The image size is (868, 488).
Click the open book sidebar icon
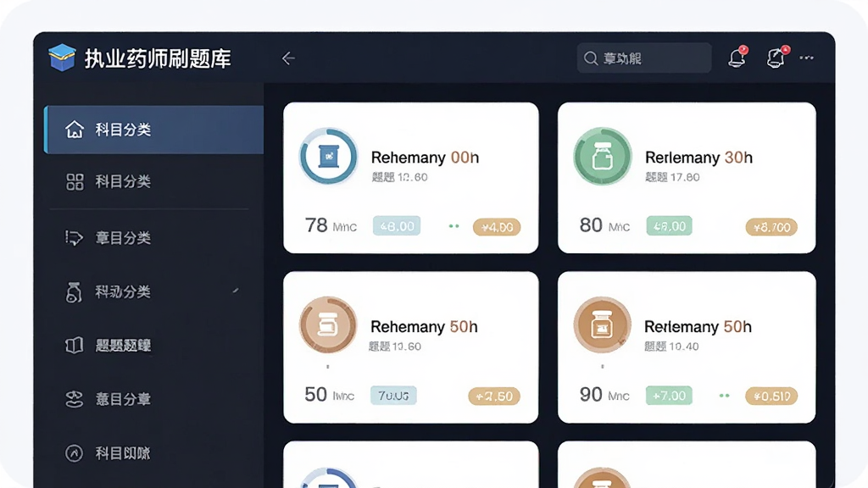pos(75,346)
